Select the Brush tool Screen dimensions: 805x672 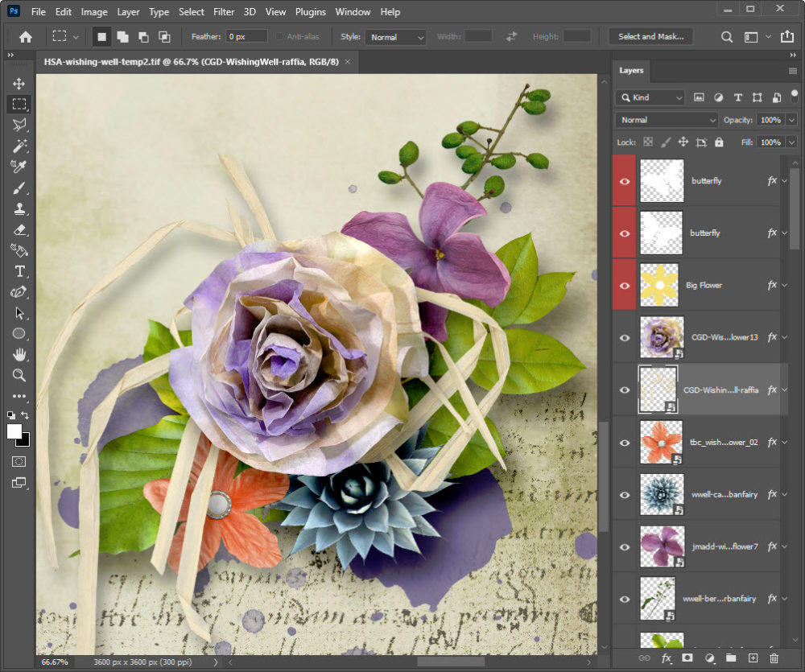(x=19, y=188)
